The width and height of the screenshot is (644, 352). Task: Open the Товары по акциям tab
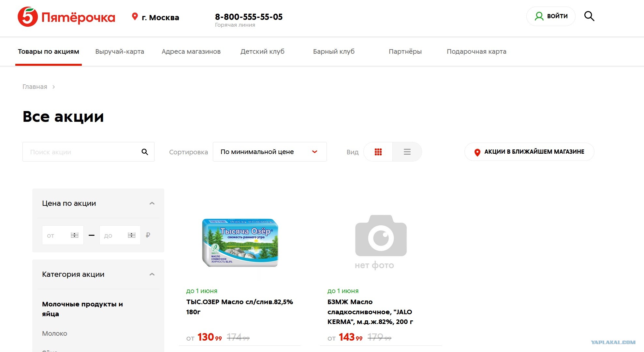49,51
